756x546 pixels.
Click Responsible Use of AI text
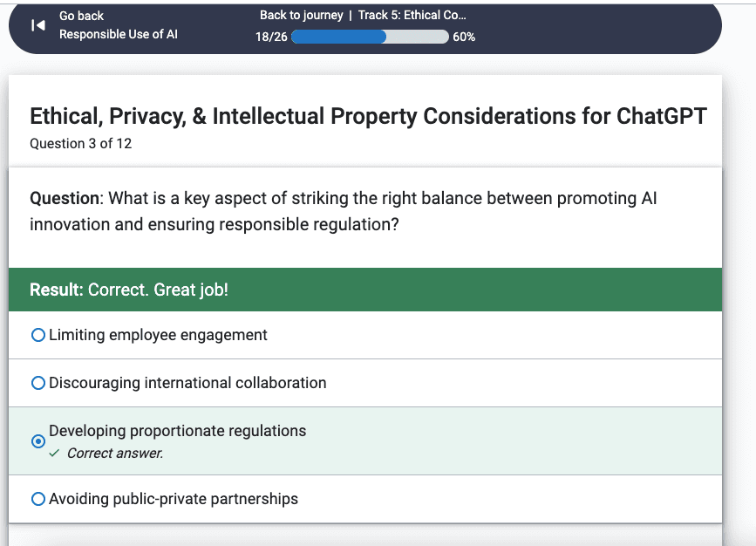coord(119,34)
